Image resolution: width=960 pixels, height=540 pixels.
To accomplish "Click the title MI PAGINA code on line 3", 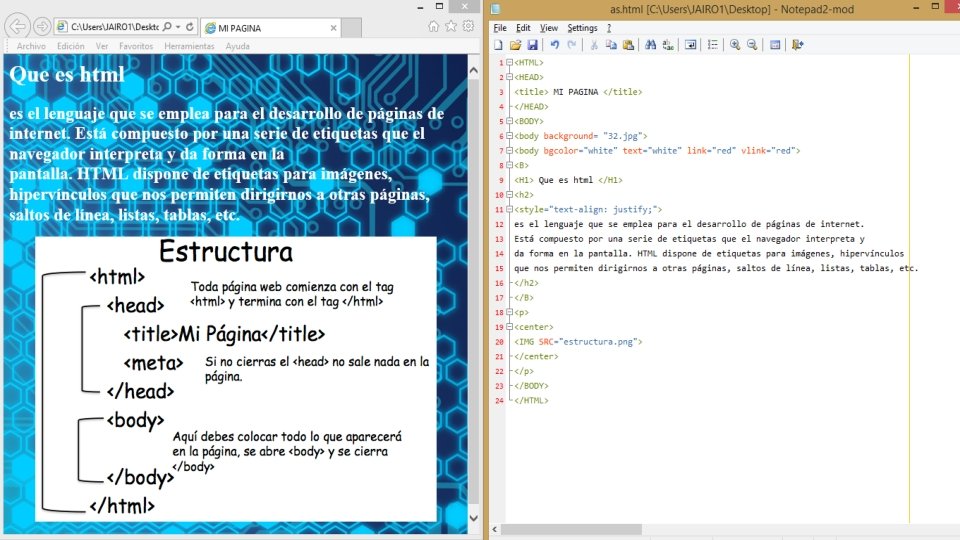I will (x=578, y=92).
